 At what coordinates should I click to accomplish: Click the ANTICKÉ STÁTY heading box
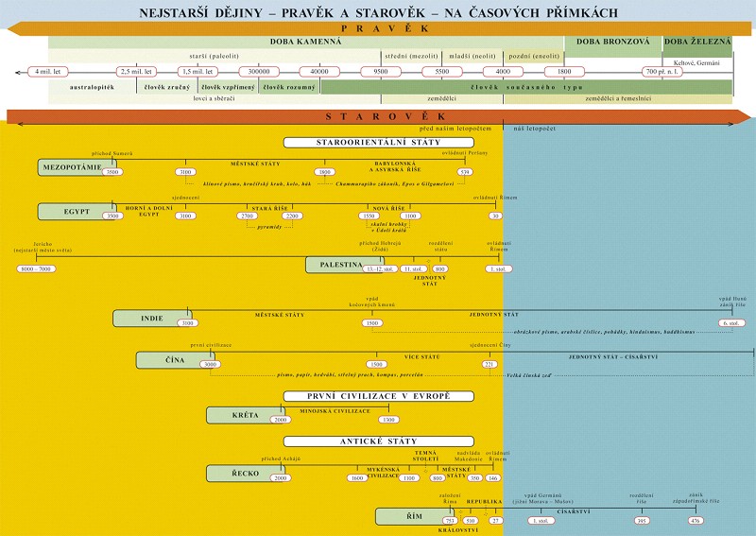[379, 441]
